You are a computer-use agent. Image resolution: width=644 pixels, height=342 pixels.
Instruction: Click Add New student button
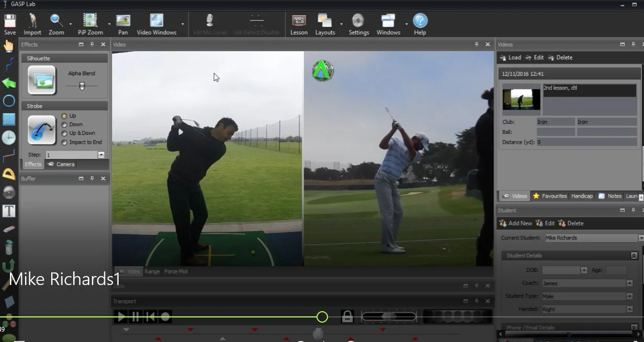click(516, 223)
